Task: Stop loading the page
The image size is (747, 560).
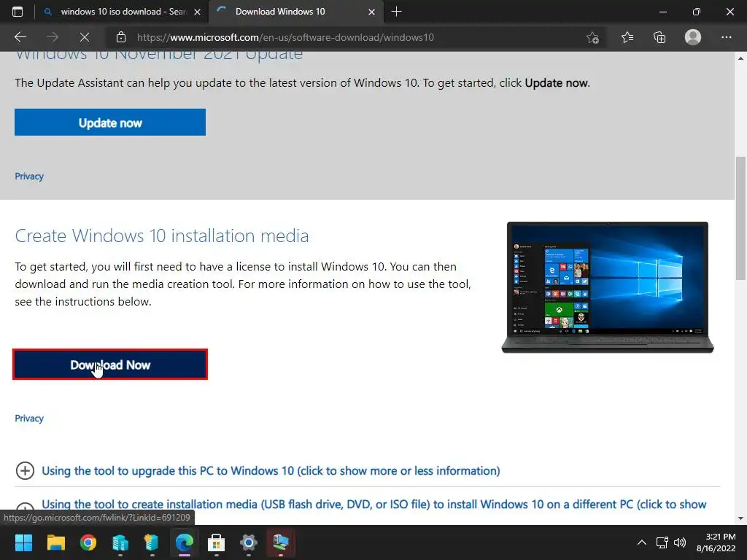Action: [x=85, y=37]
